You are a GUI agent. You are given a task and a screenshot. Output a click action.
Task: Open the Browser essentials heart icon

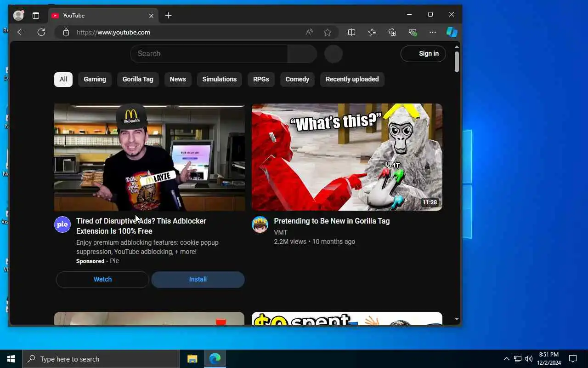coord(413,32)
